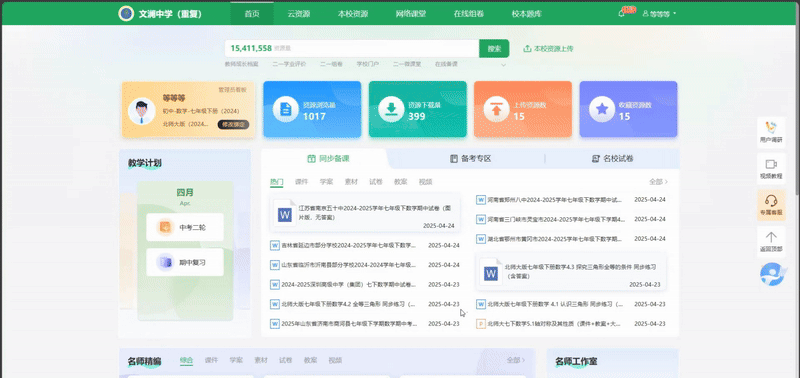The image size is (800, 378).
Task: Open the 教师成长档案 quick link
Action: 242,64
